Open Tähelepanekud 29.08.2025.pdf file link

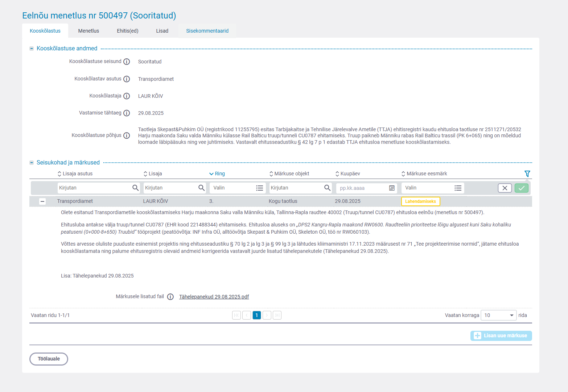(214, 297)
